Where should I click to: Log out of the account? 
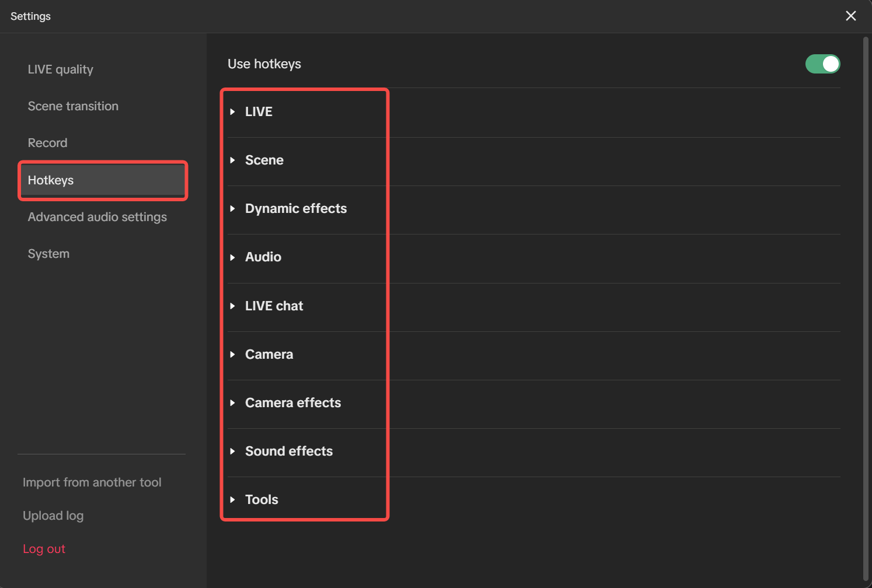click(x=44, y=548)
